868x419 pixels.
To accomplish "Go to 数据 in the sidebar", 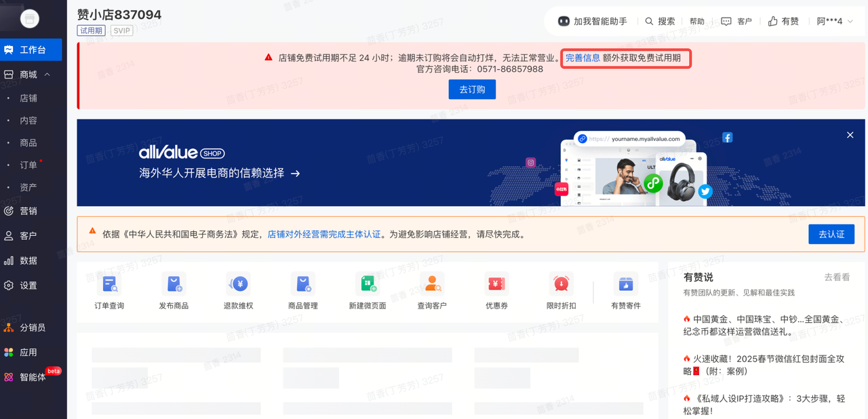I will (x=28, y=260).
